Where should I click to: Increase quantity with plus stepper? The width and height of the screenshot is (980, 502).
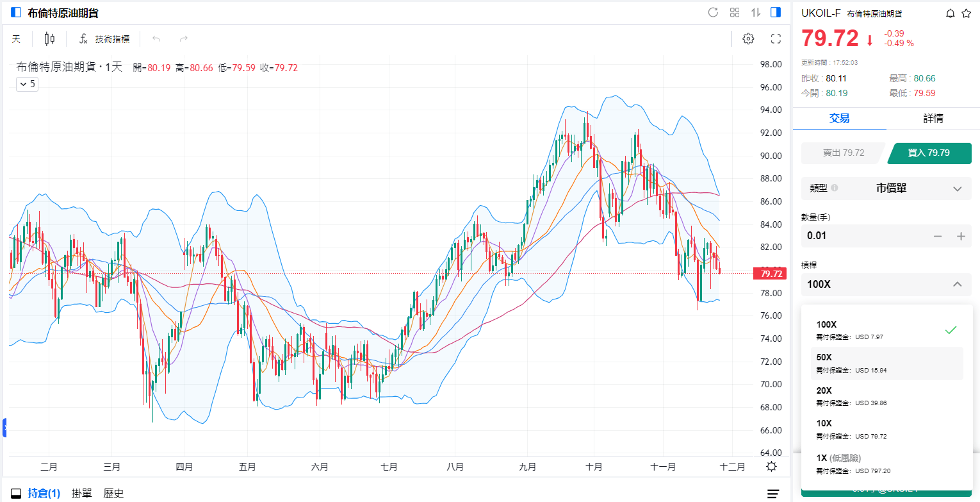click(x=961, y=236)
